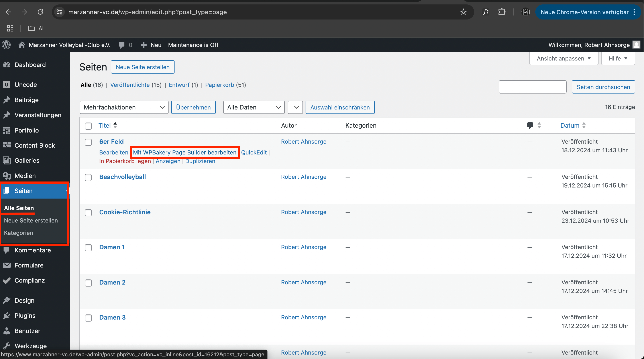Screen dimensions: 644x359
Task: Select the Damen 2 row checkbox
Action: point(88,283)
